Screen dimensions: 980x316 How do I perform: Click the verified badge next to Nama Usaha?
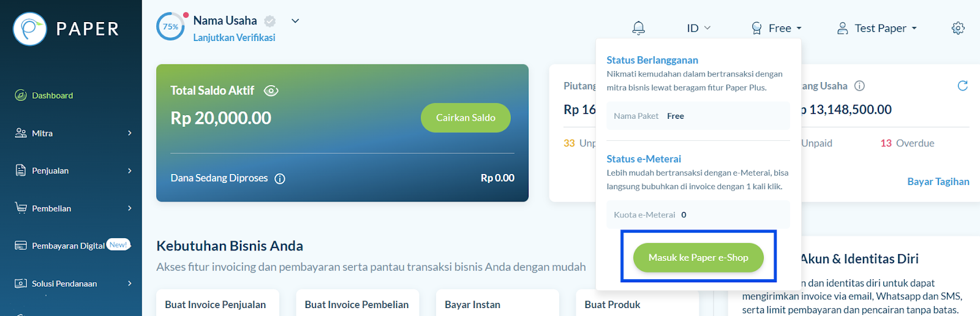[x=269, y=21]
